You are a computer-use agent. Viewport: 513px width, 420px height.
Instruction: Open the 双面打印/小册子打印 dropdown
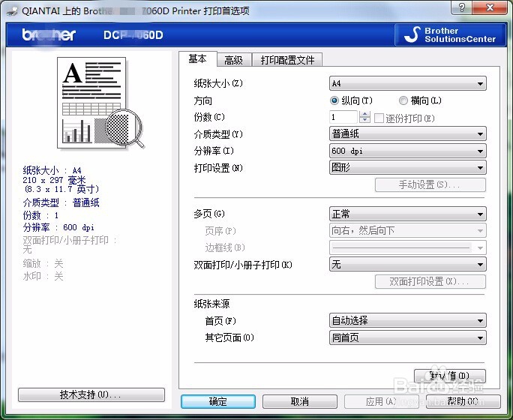tap(408, 264)
